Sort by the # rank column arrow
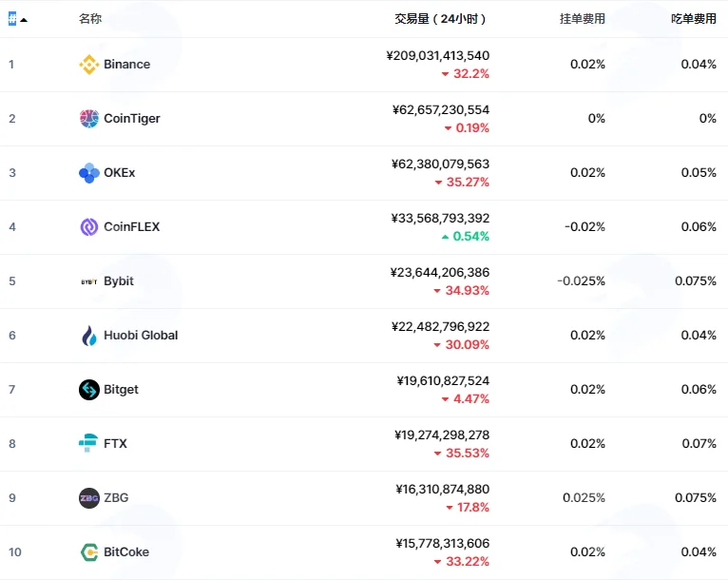The width and height of the screenshot is (728, 580). 24,20
